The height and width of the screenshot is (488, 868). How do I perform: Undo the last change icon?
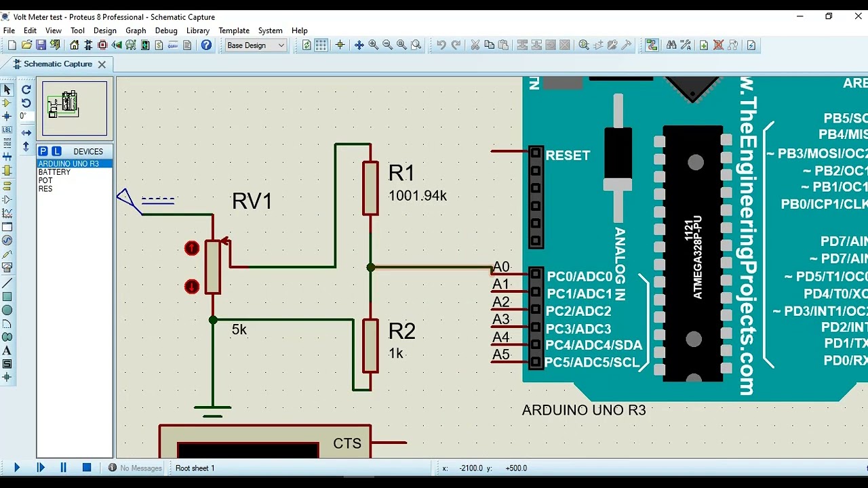(x=441, y=45)
